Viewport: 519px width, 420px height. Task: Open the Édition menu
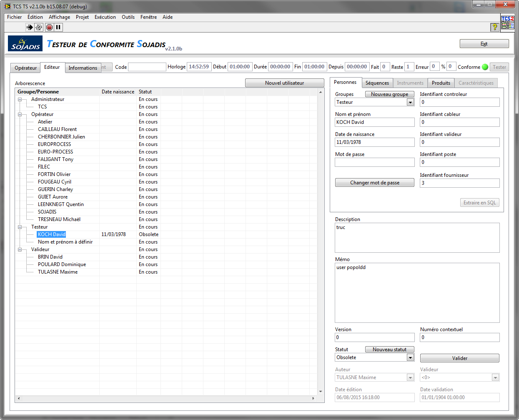tap(35, 17)
